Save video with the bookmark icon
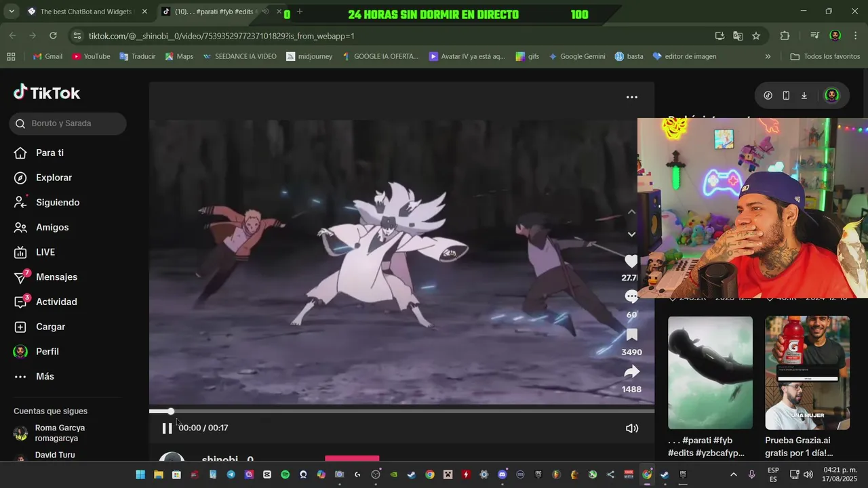Screen dimensions: 868x488 click(x=631, y=335)
